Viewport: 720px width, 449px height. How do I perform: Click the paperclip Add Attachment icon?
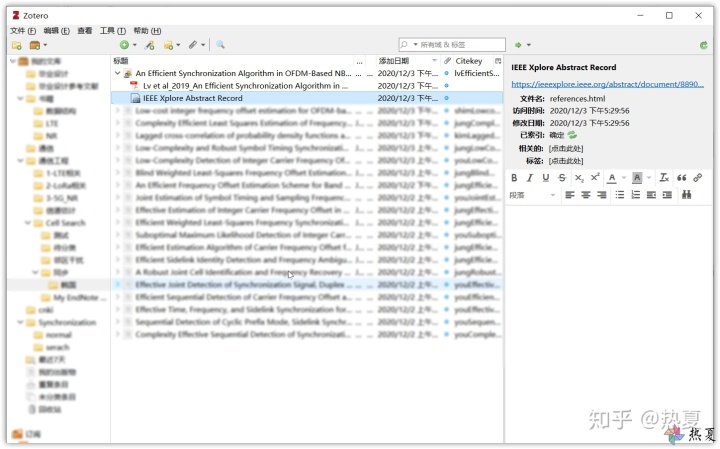193,45
